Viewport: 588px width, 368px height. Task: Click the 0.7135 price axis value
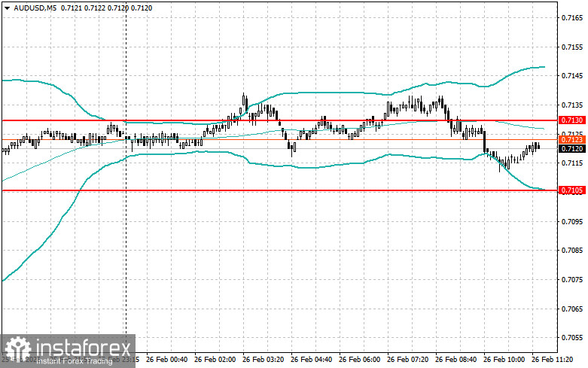(x=572, y=105)
